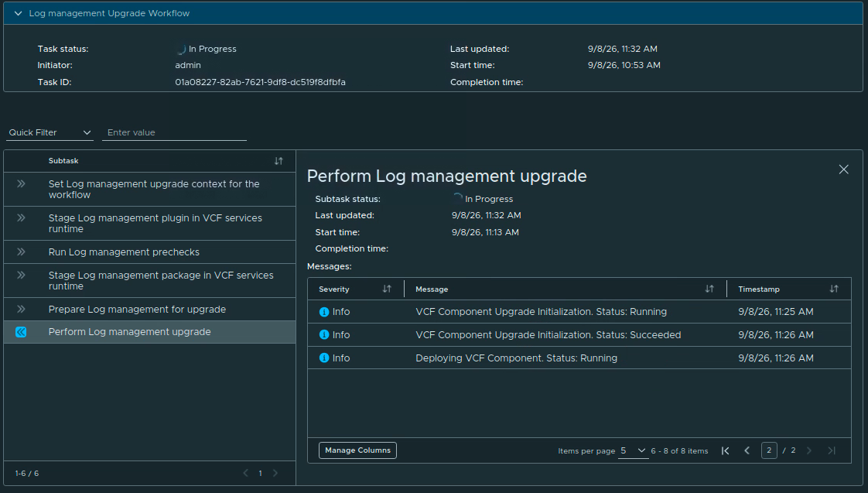Click the Deploying VCF Component Status Running message

pyautogui.click(x=517, y=358)
